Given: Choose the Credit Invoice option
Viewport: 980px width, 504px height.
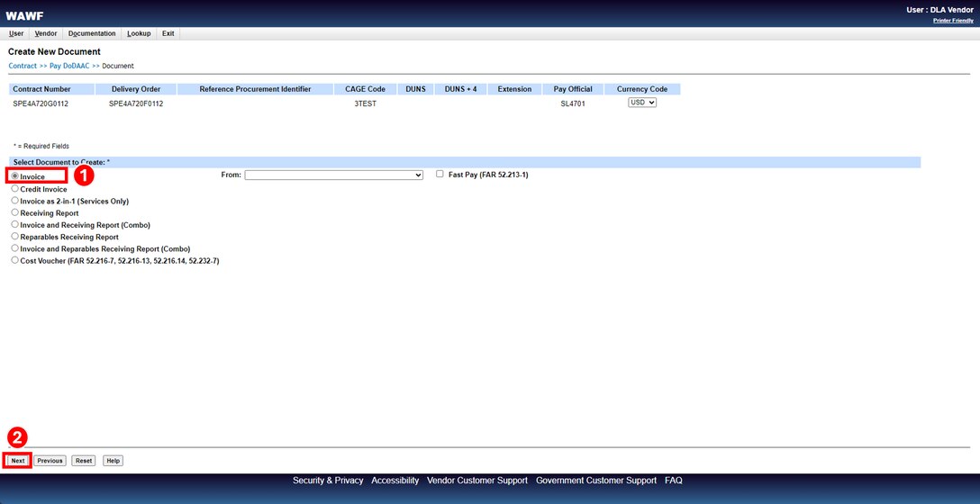Looking at the screenshot, I should click(14, 189).
